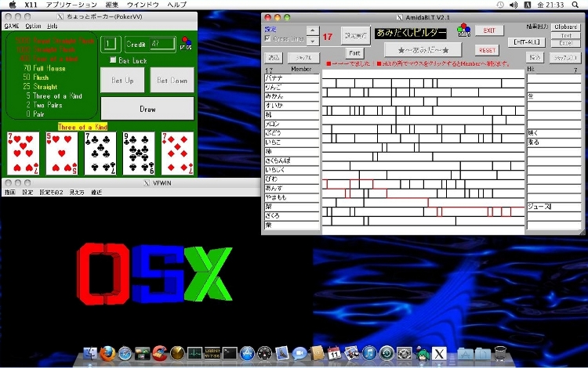The width and height of the screenshot is (588, 368).
Task: Click the RESET button in AmidaBLT
Action: [x=487, y=50]
